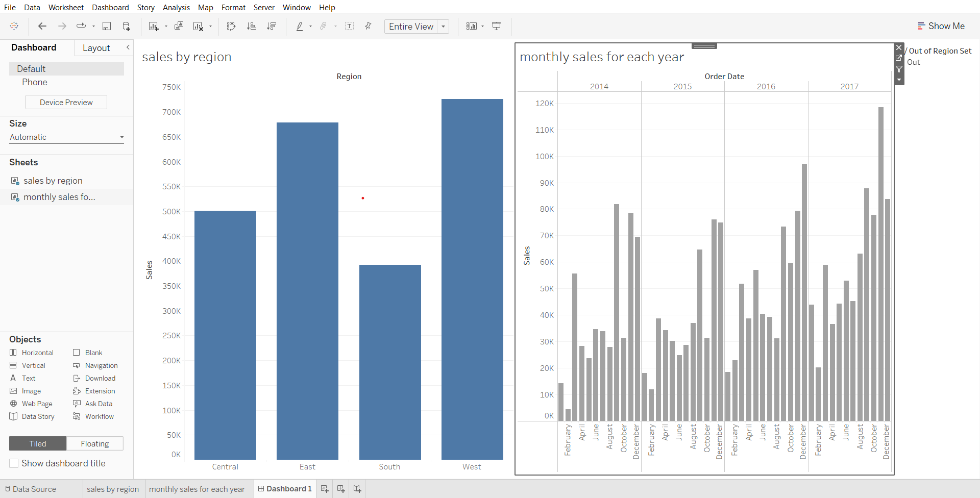Click the Show Me button
This screenshot has height=498, width=980.
(941, 26)
